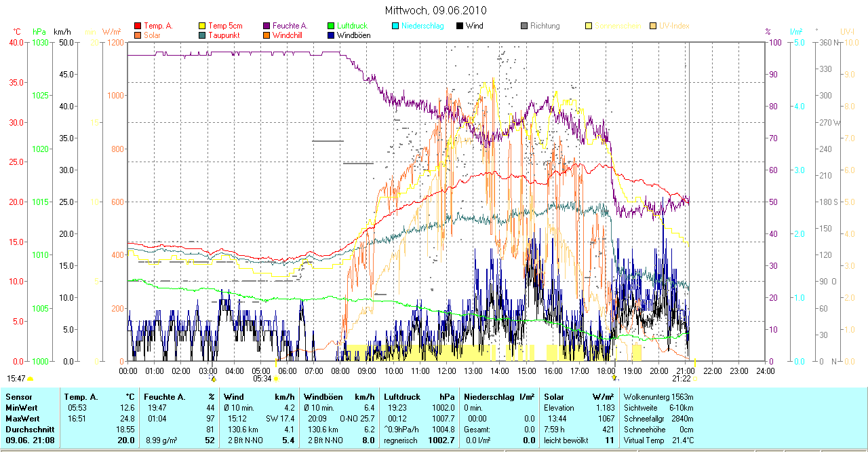868x452 pixels.
Task: Click the MaxWert row label
Action: point(22,419)
